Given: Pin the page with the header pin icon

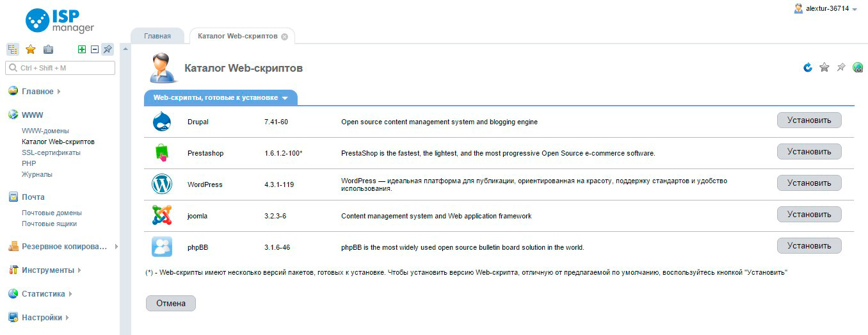Looking at the screenshot, I should click(841, 67).
